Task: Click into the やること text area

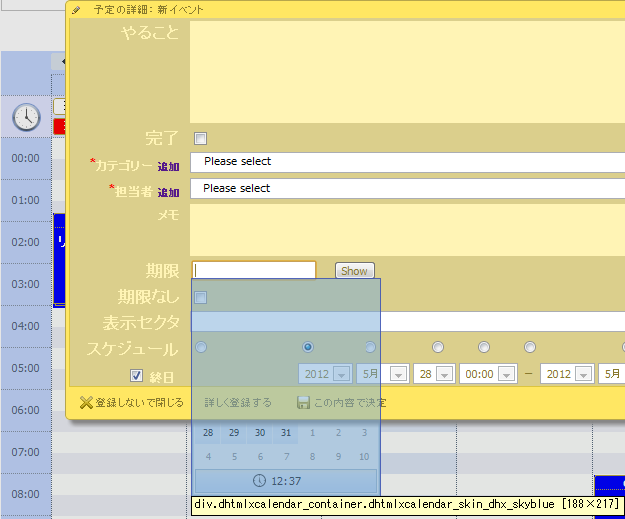Action: (x=407, y=72)
